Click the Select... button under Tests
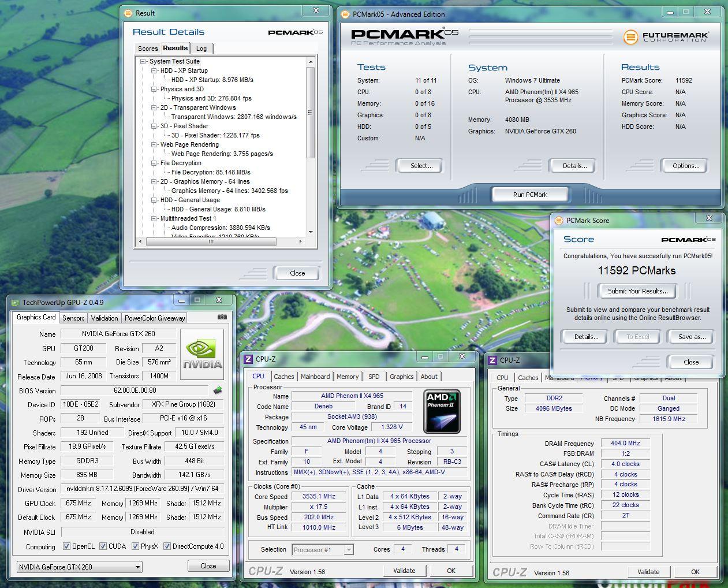The image size is (728, 588). click(x=421, y=166)
